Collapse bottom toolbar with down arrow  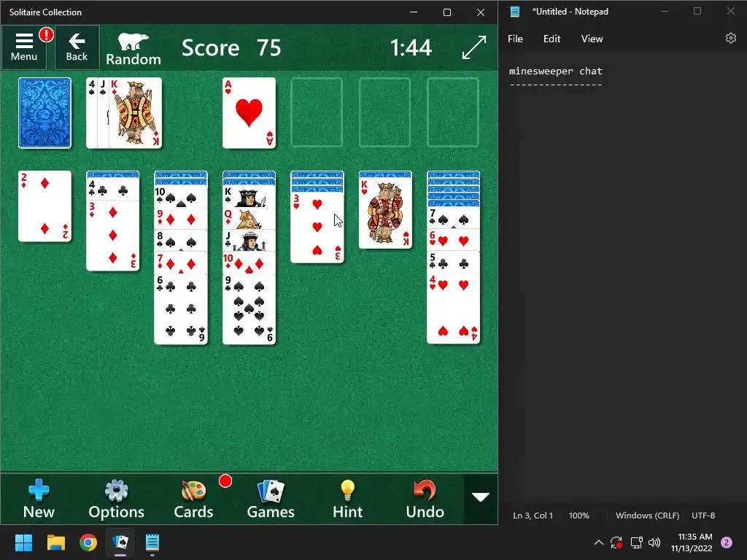[x=481, y=497]
